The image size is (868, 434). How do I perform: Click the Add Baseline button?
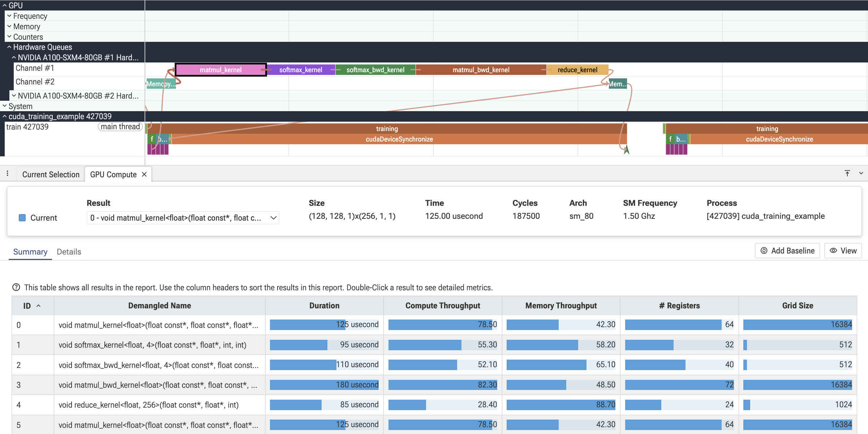[787, 251]
